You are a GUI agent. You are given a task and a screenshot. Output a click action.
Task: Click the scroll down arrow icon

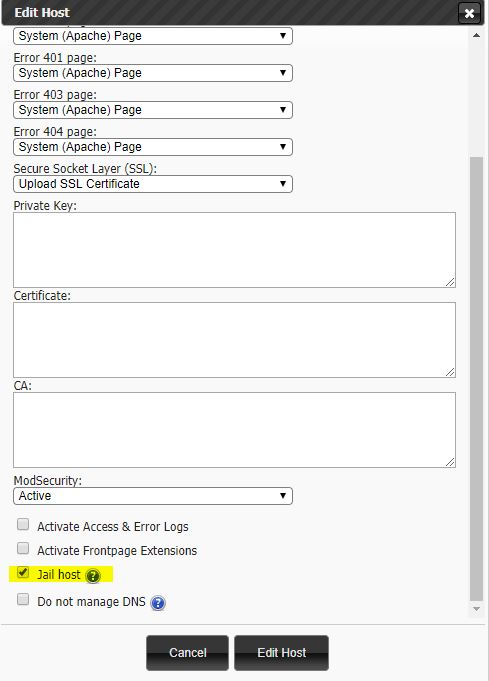click(x=476, y=609)
